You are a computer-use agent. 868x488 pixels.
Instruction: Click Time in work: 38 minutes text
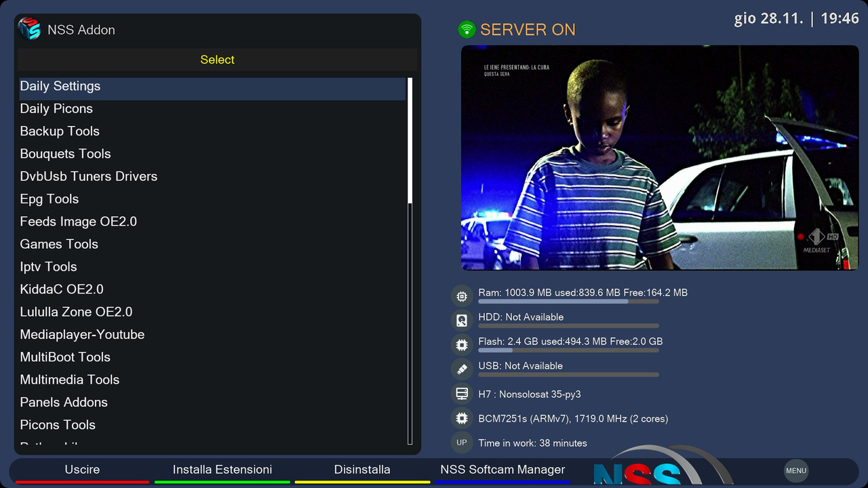click(x=532, y=443)
